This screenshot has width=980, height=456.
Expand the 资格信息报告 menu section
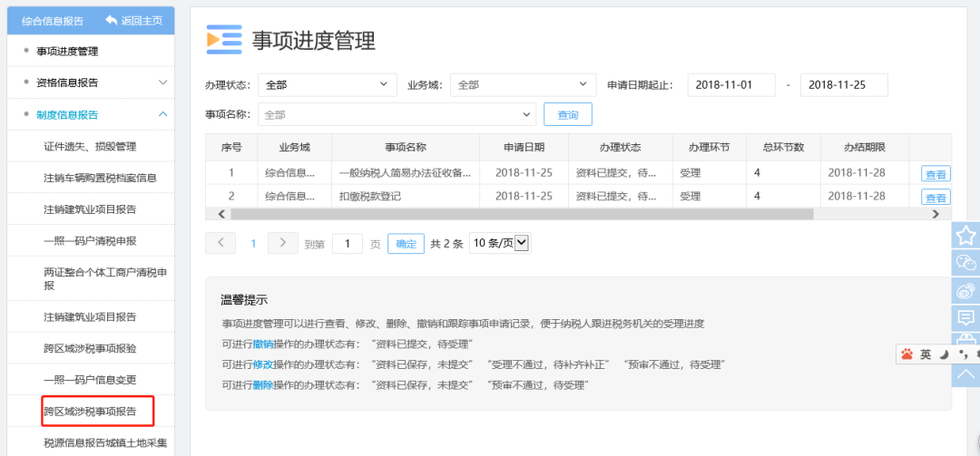91,82
